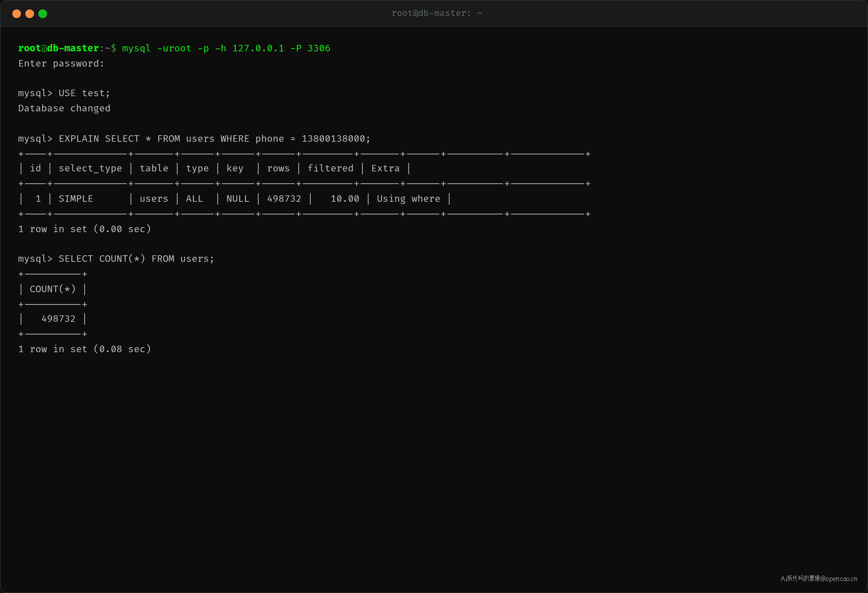Click the red close window button
The width and height of the screenshot is (868, 593).
(16, 14)
